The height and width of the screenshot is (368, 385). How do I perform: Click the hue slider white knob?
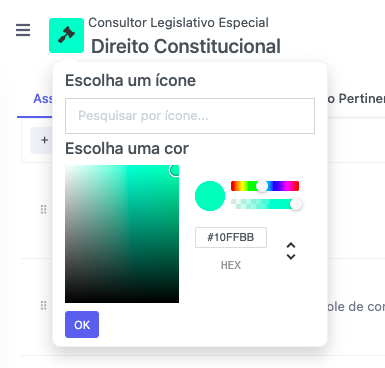tap(262, 186)
